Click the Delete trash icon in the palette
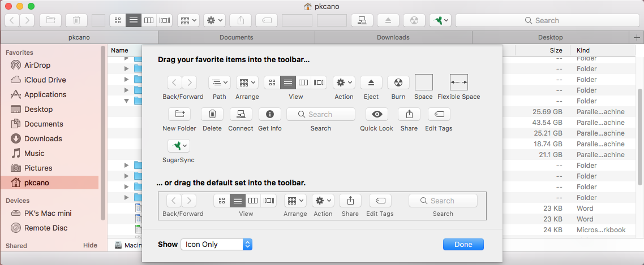Screen dimensions: 644x265 tap(212, 114)
